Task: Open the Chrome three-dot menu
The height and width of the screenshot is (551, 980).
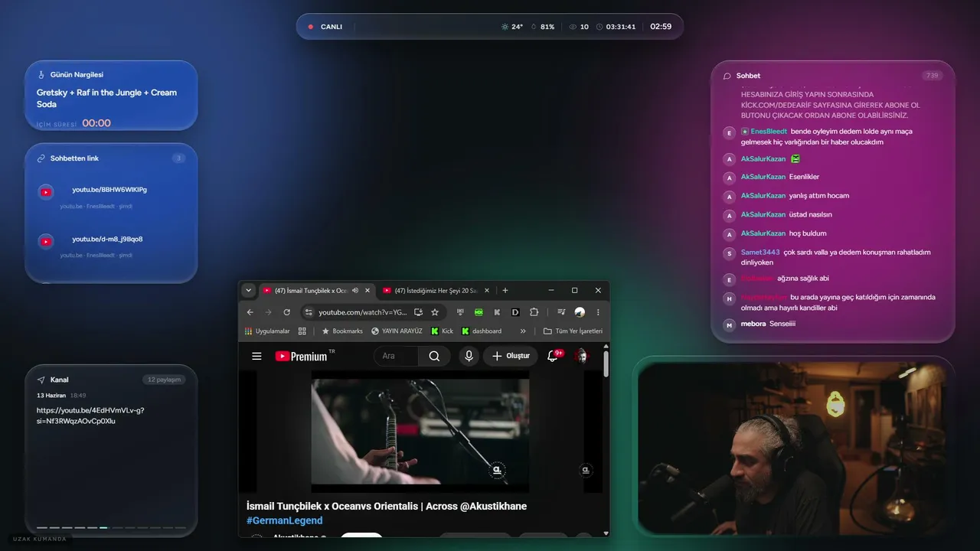Action: coord(598,312)
